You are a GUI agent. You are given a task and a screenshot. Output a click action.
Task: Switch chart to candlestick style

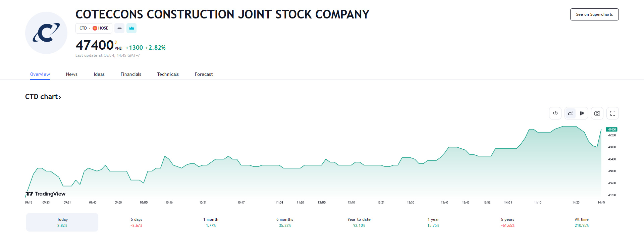tap(582, 113)
